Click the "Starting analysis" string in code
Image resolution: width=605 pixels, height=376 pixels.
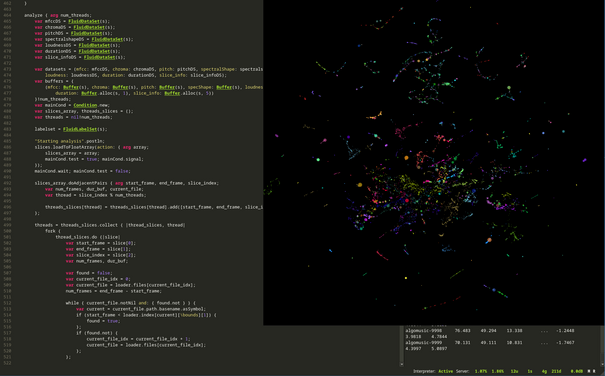(x=59, y=141)
